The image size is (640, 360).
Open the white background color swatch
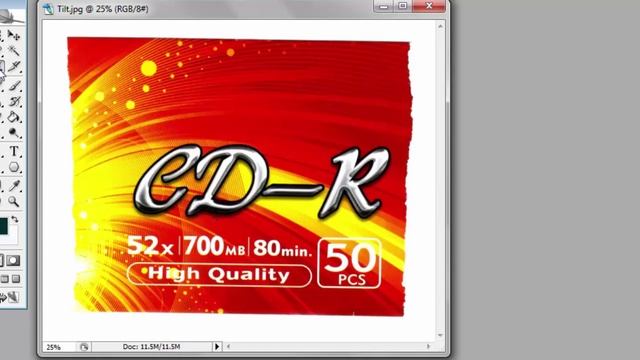pos(12,237)
